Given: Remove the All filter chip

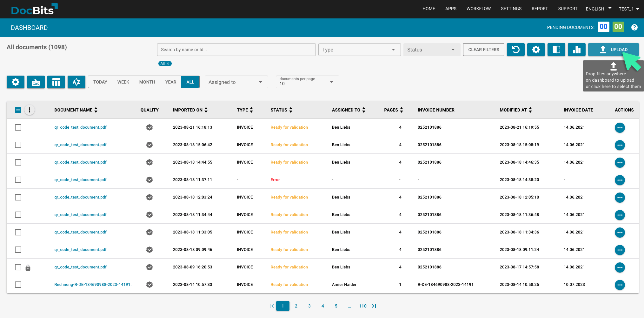Looking at the screenshot, I should tap(168, 64).
